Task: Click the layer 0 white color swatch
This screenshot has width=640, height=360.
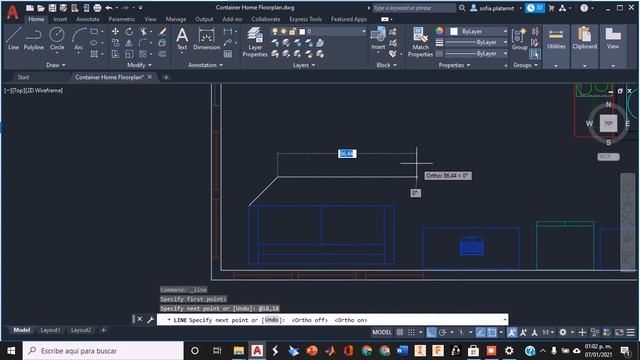Action: 302,31
